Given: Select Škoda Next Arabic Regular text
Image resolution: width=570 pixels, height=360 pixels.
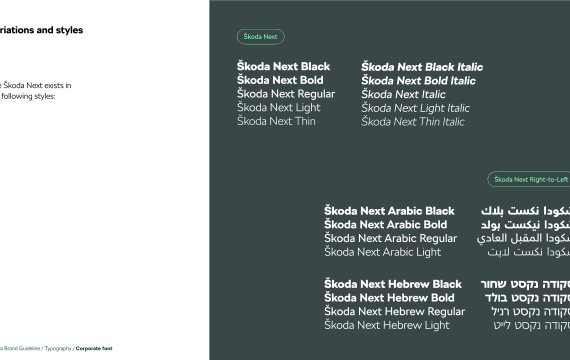Looking at the screenshot, I should 391,238.
